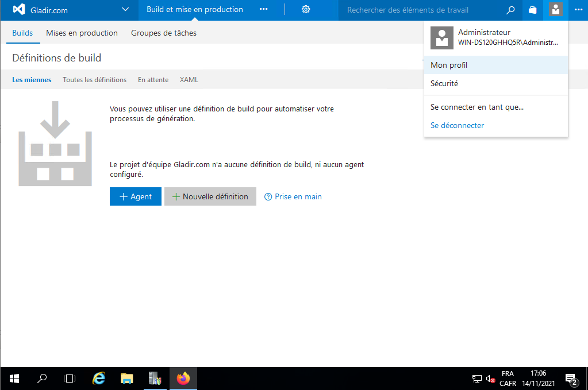This screenshot has height=390, width=588.
Task: Launch Internet Explorer from taskbar
Action: pyautogui.click(x=99, y=379)
